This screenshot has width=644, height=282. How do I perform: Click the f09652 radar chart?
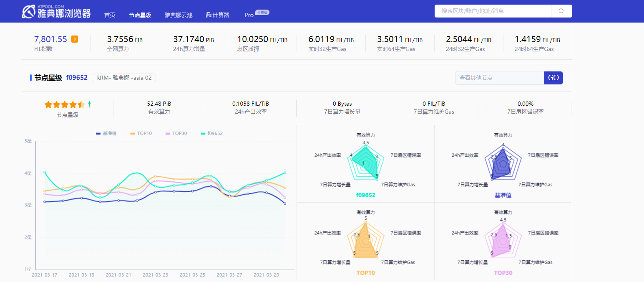[x=365, y=163]
